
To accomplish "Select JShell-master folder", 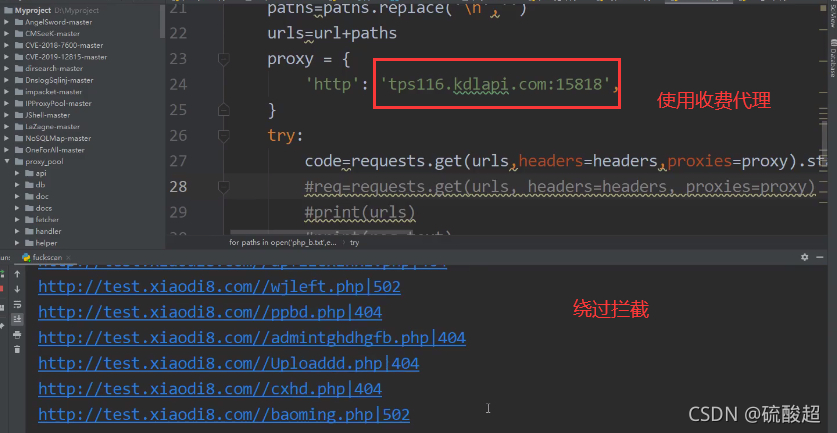I will [x=48, y=115].
